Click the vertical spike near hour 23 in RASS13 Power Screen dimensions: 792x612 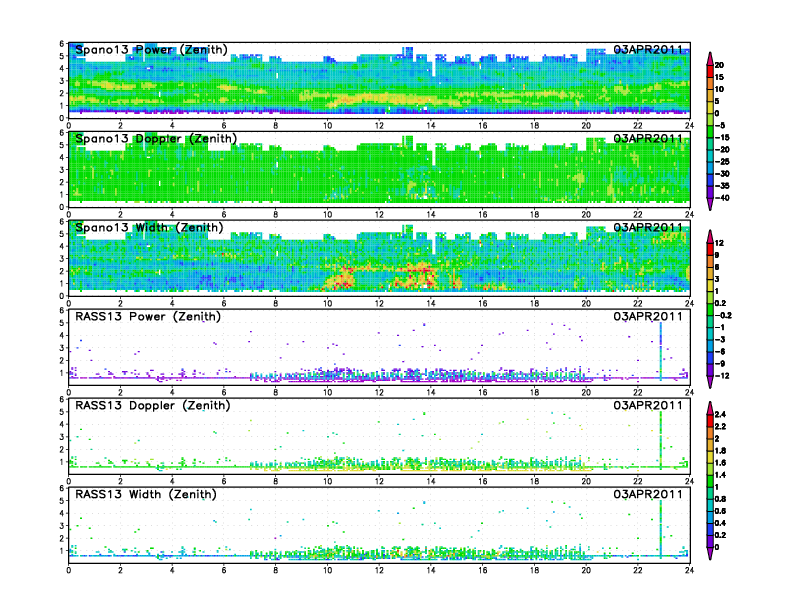click(x=661, y=351)
